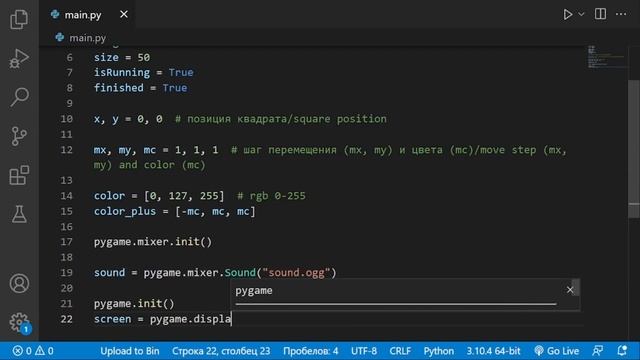Open the Accounts menu icon
This screenshot has width=640, height=360.
pyautogui.click(x=19, y=283)
